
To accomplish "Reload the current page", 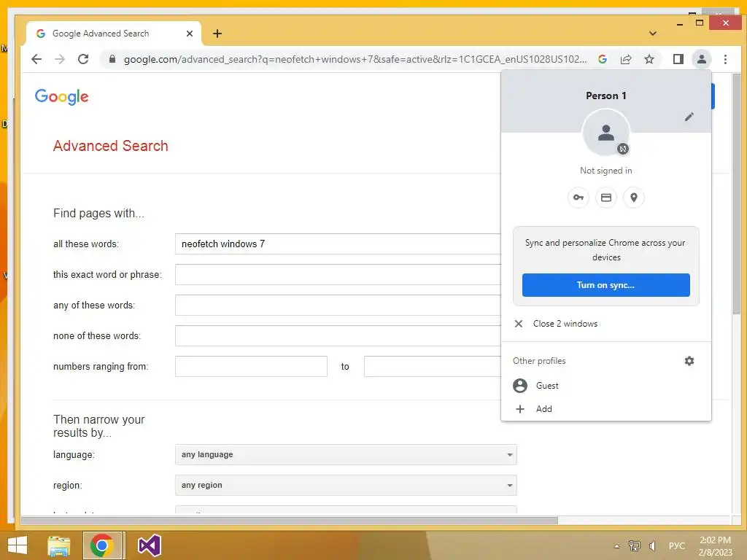I will coord(83,59).
